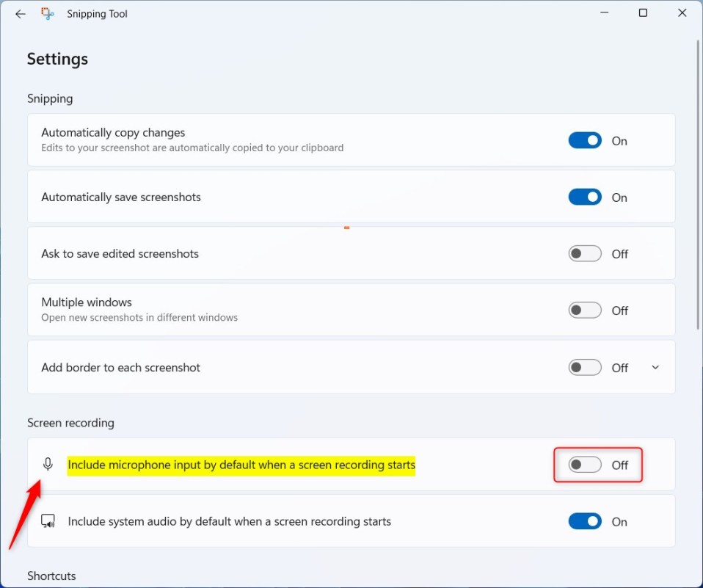Viewport: 703px width, 588px height.
Task: Maximize the Snipping Tool window
Action: pos(643,13)
